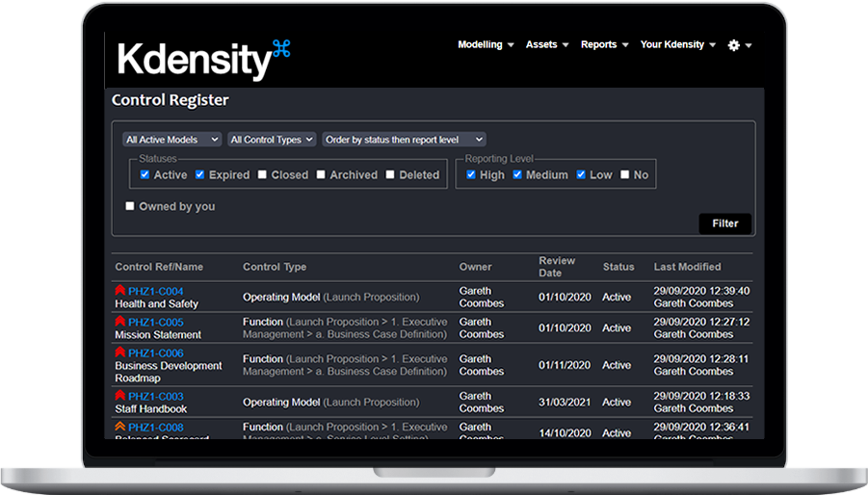This screenshot has width=868, height=495.
Task: Click red priority icon beside PHZ1-C005
Action: coord(120,321)
